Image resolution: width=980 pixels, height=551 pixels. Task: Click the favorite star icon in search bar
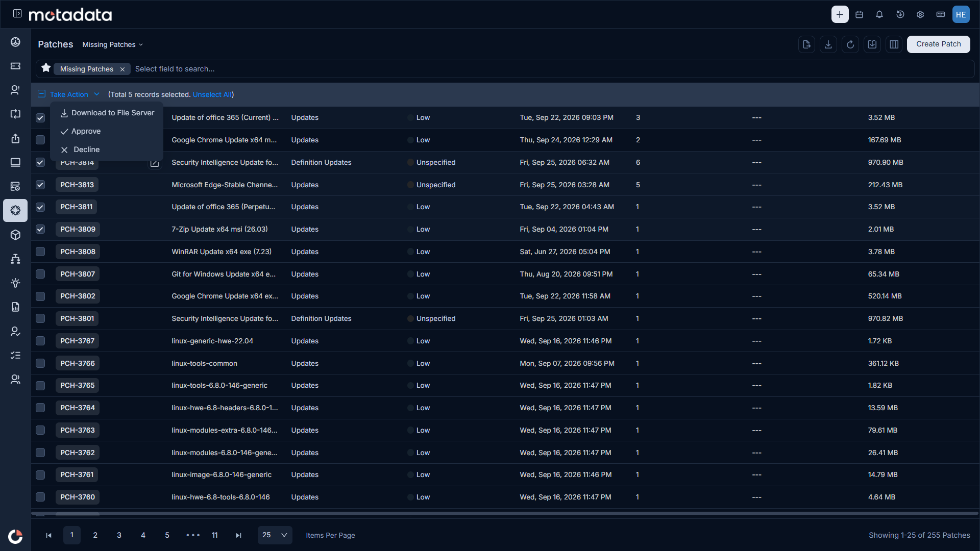pos(46,68)
